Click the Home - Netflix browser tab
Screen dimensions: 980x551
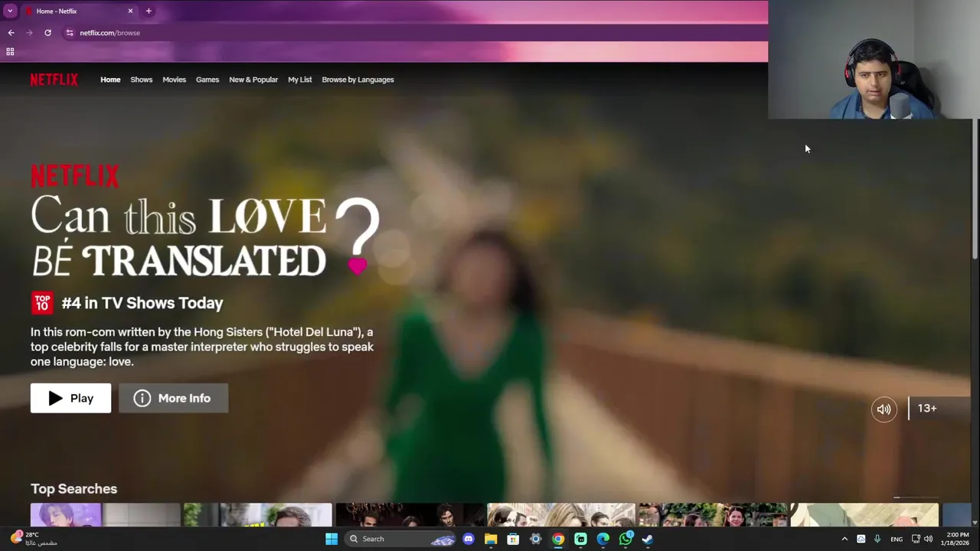point(79,11)
